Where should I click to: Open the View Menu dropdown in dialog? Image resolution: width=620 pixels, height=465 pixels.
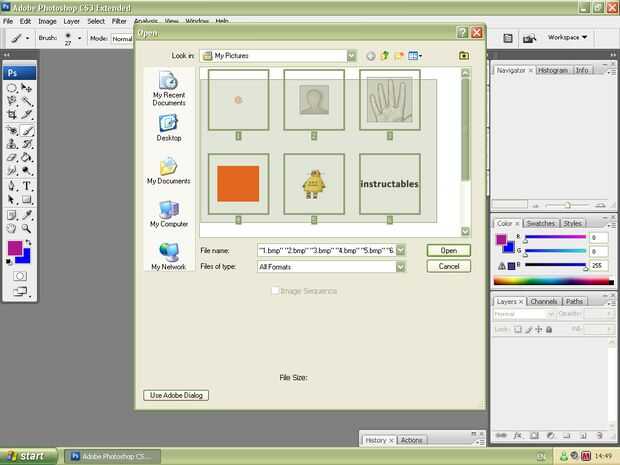click(415, 56)
